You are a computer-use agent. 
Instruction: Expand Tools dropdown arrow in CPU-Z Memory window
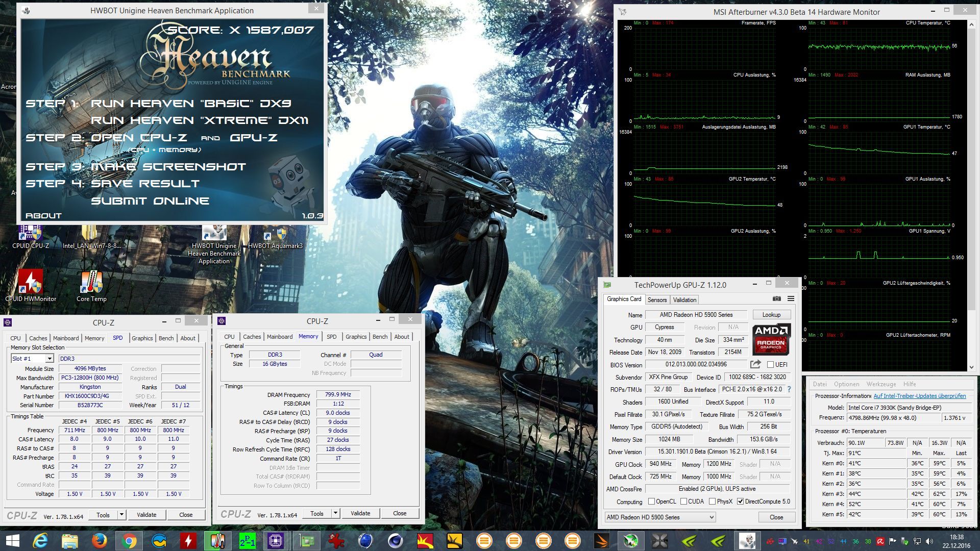coord(335,513)
